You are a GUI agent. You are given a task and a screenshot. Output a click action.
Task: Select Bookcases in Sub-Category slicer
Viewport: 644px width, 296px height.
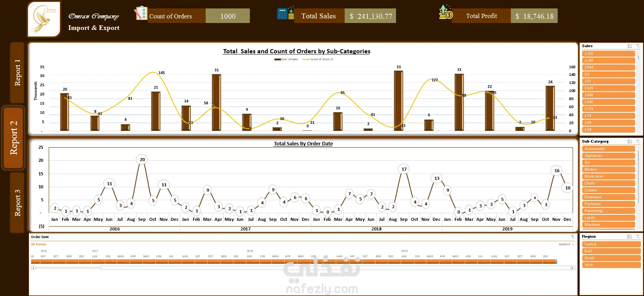(x=609, y=176)
